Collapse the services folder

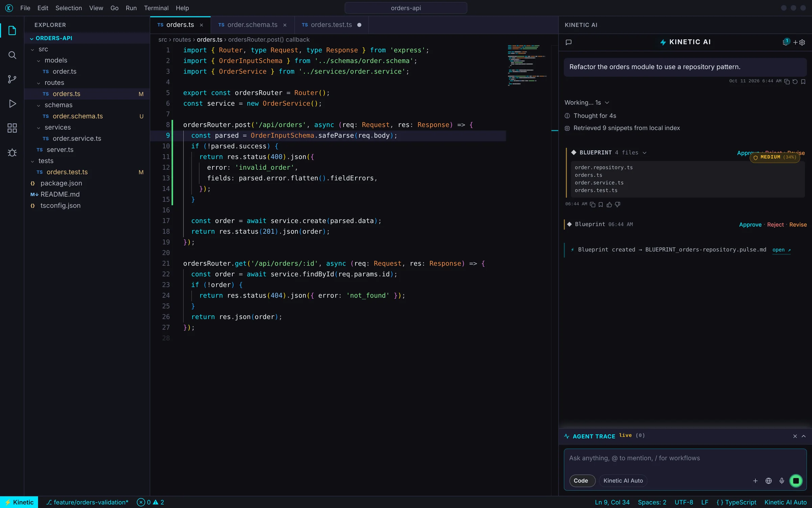point(87,127)
